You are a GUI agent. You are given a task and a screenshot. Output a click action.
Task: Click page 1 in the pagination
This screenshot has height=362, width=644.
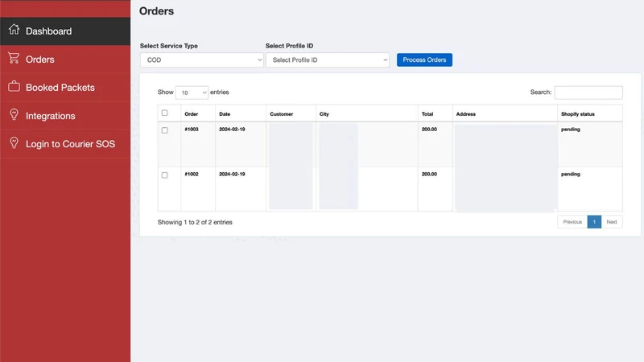594,222
